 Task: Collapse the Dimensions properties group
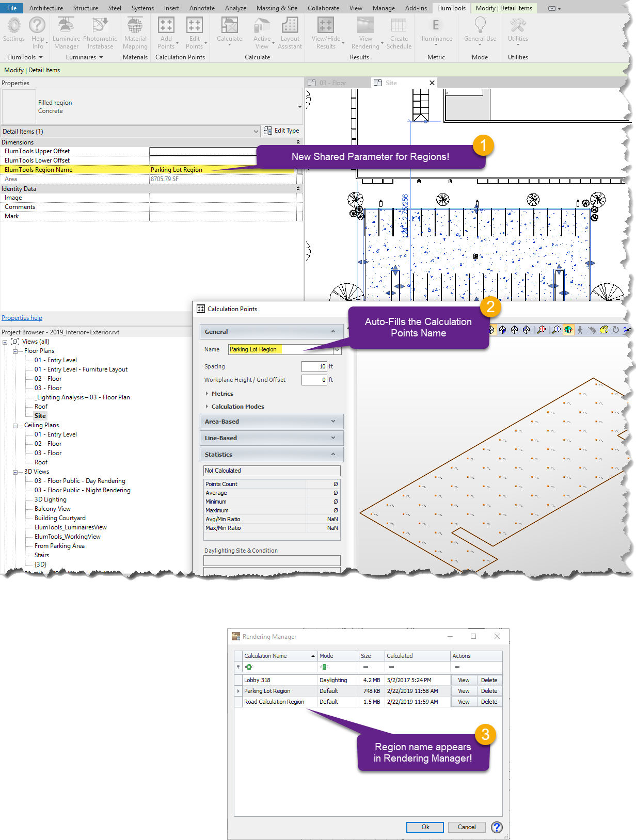[x=298, y=142]
